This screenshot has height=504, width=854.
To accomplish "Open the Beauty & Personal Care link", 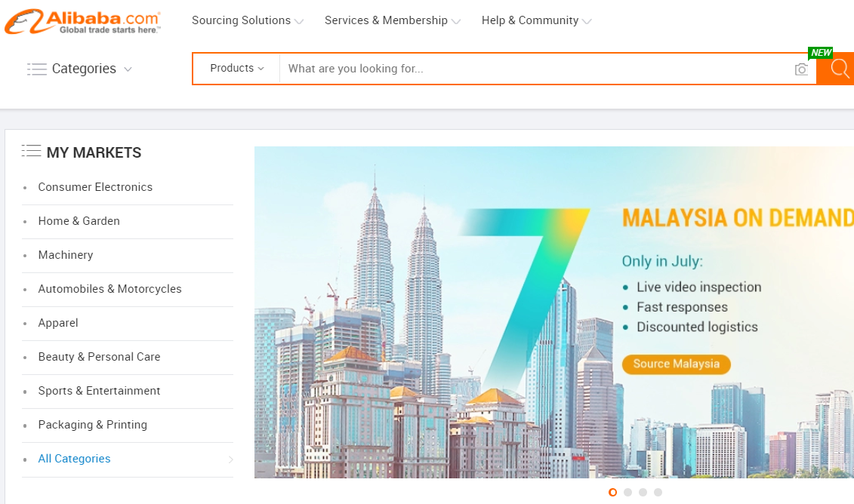I will click(99, 357).
